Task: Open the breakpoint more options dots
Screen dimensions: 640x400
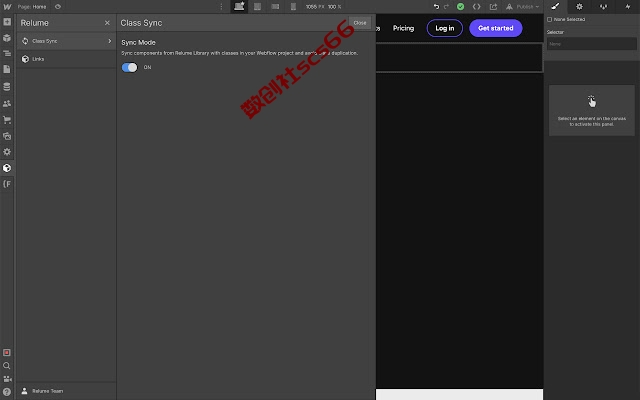Action: (221, 7)
